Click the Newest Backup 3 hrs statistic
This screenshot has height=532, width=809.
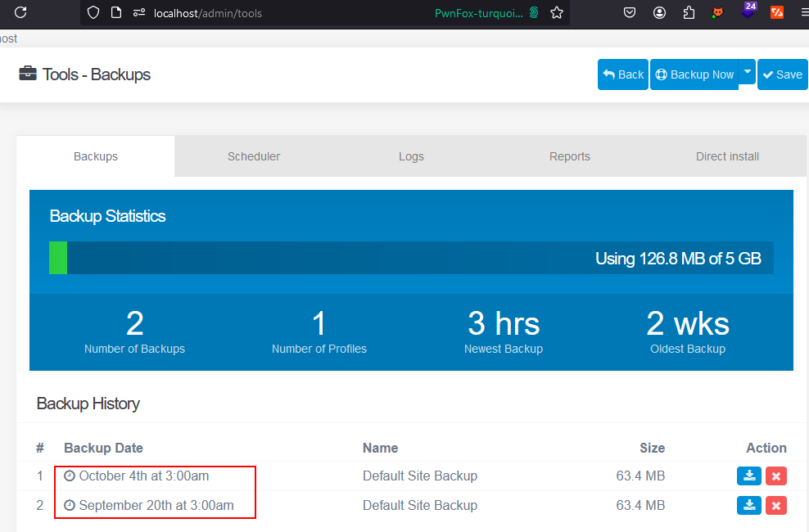(x=504, y=331)
